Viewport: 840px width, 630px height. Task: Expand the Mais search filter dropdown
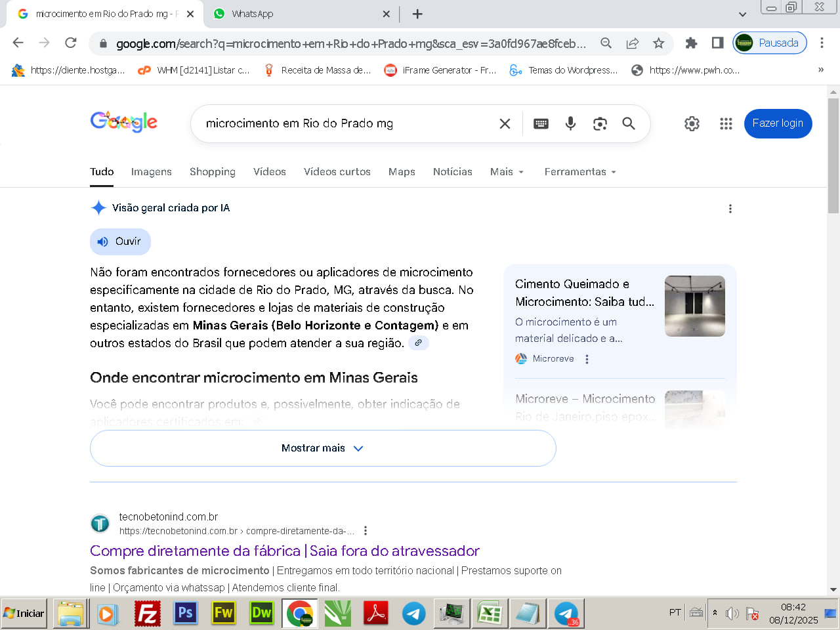pyautogui.click(x=507, y=172)
